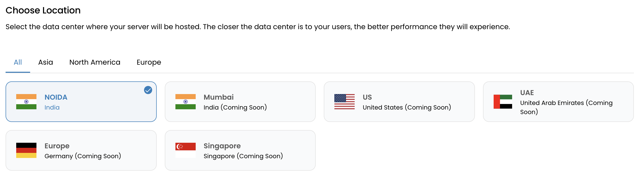Open the Asia tab
The image size is (644, 179).
coord(46,62)
